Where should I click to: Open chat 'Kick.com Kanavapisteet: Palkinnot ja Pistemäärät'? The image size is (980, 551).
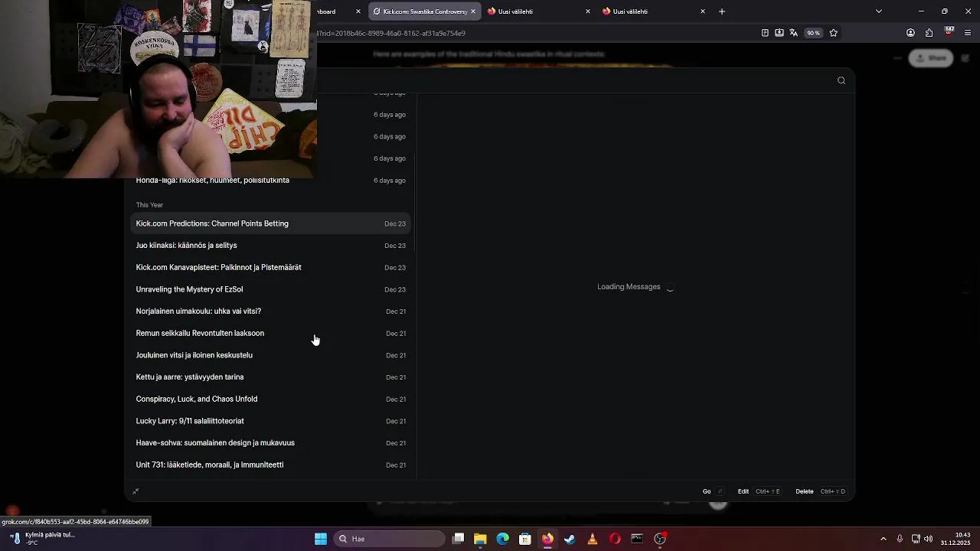click(x=271, y=268)
